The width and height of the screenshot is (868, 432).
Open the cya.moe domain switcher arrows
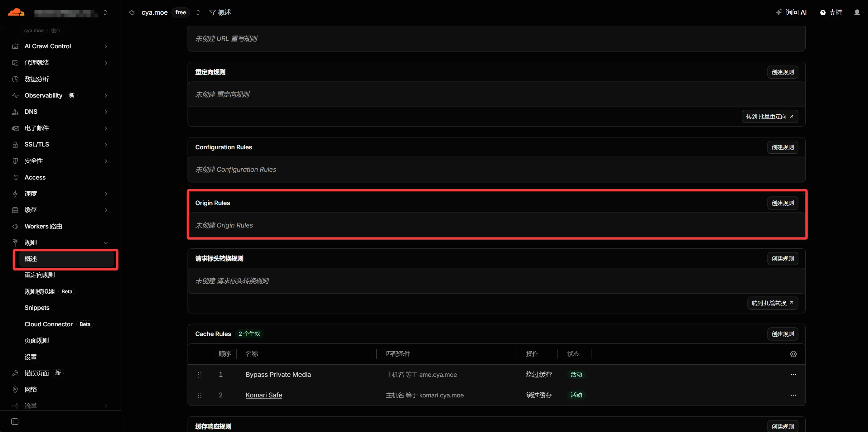tap(198, 12)
